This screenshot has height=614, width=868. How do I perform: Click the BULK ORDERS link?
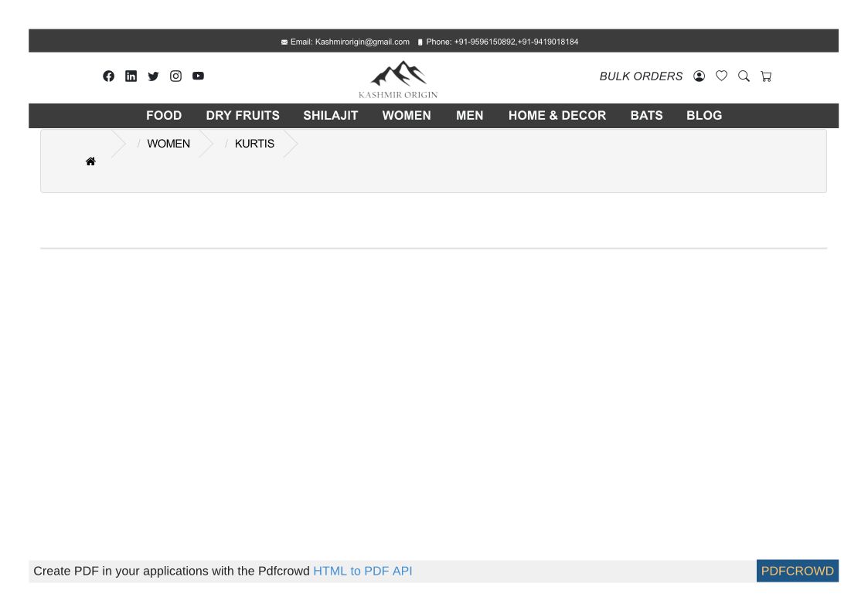click(641, 76)
